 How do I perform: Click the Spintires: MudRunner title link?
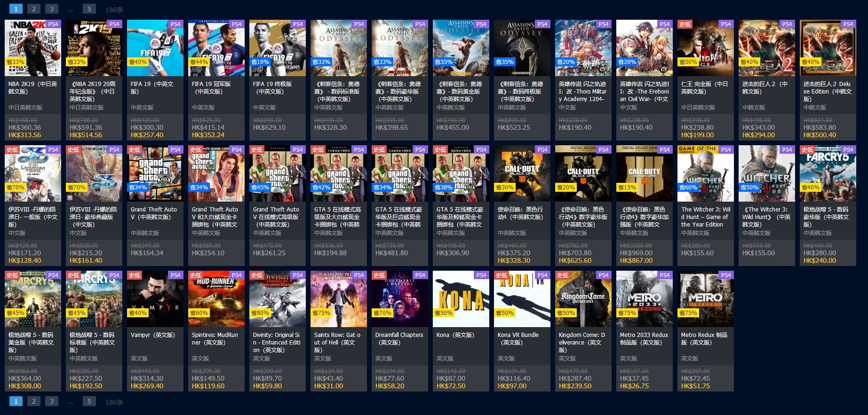[x=215, y=338]
